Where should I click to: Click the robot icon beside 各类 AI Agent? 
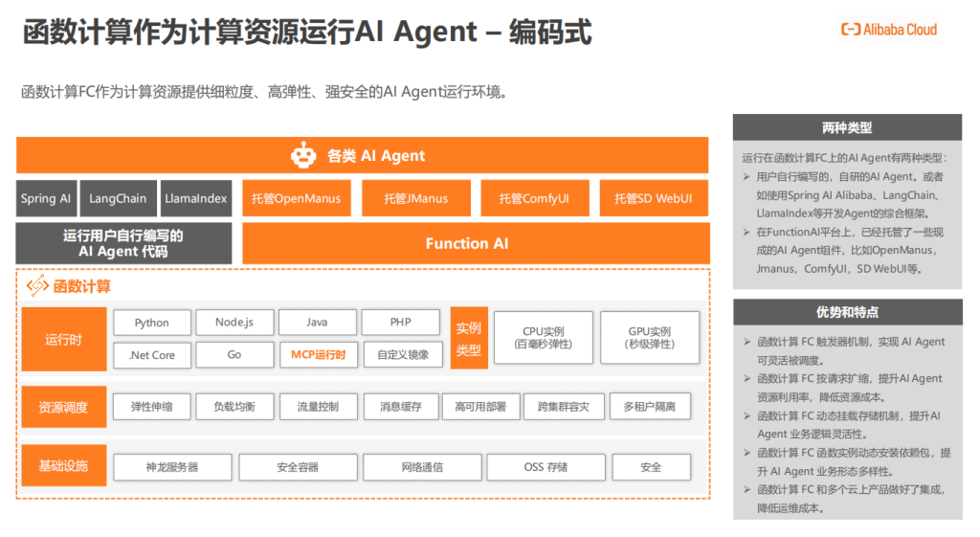303,155
